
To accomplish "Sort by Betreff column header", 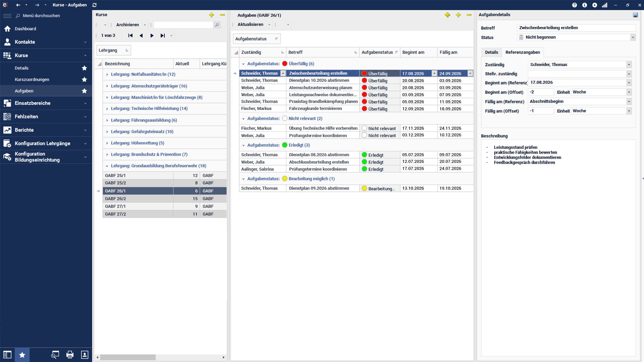I will point(323,52).
